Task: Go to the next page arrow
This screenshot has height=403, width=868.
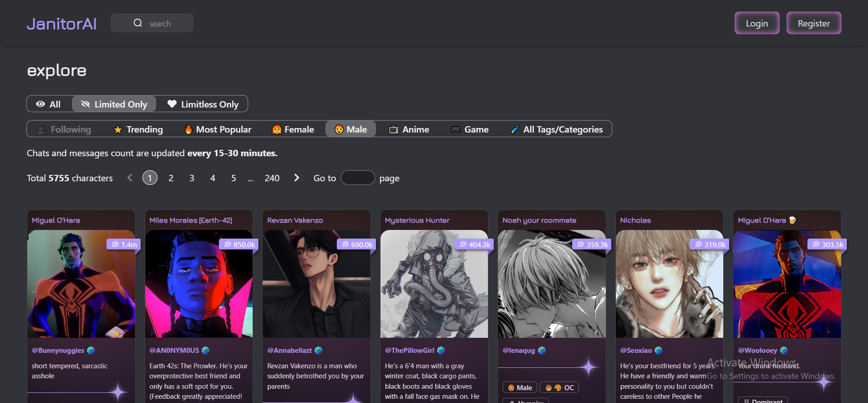Action: tap(296, 178)
